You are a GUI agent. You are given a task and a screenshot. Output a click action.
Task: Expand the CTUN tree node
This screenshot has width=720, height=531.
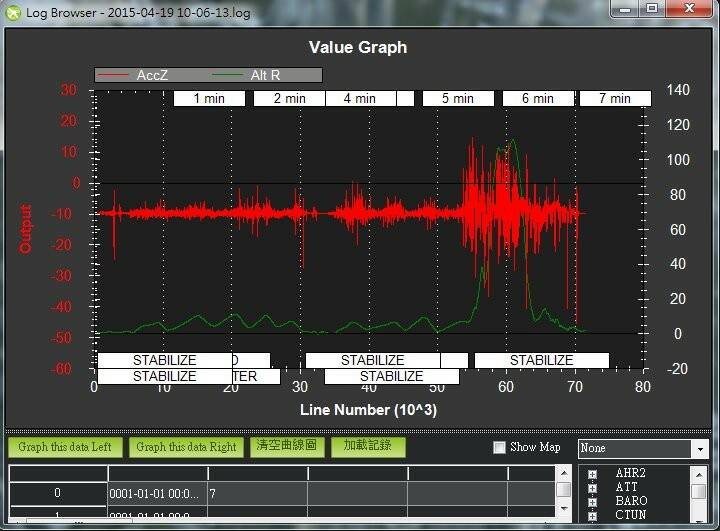[592, 516]
